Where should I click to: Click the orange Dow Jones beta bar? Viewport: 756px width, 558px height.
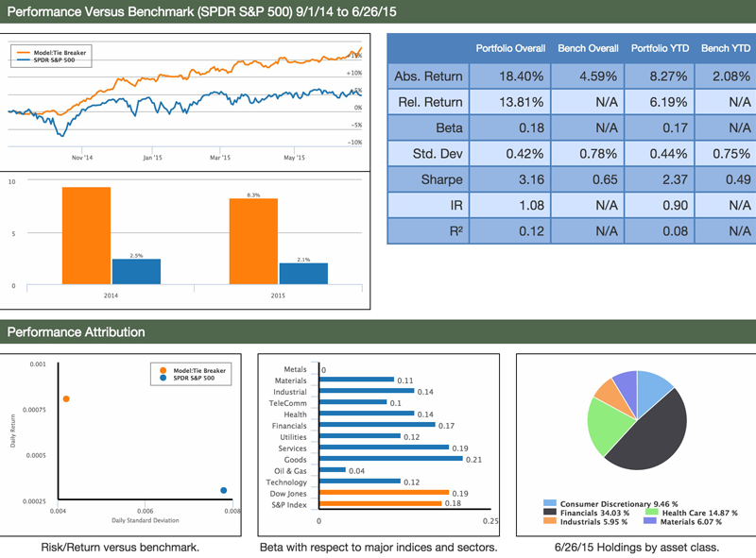pyautogui.click(x=384, y=493)
